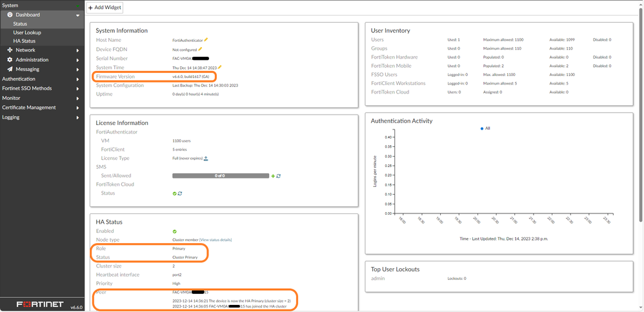Collapse the System section green arrow
Viewport: 644px width, 312px height.
pyautogui.click(x=77, y=5)
